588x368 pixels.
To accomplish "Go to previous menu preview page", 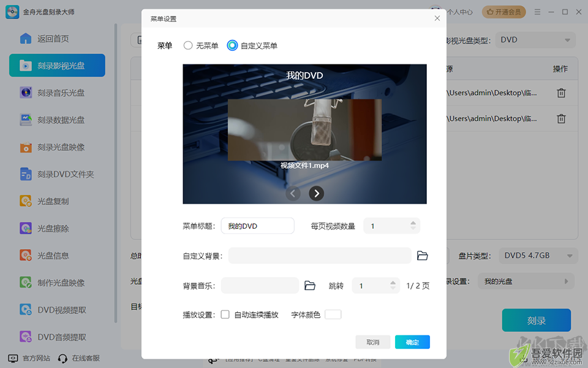I will point(293,193).
